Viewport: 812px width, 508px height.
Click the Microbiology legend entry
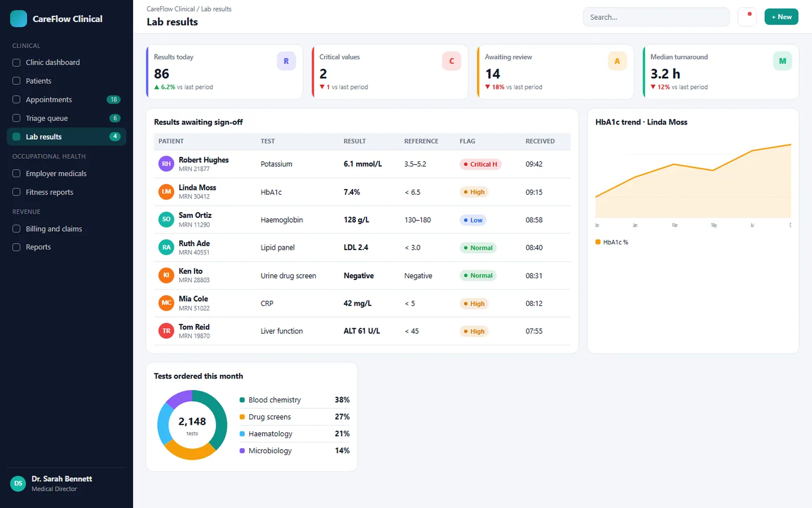pos(294,451)
